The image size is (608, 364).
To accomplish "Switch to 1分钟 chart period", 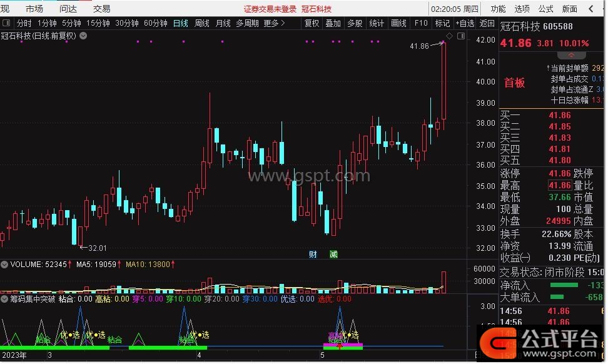I will tap(47, 23).
